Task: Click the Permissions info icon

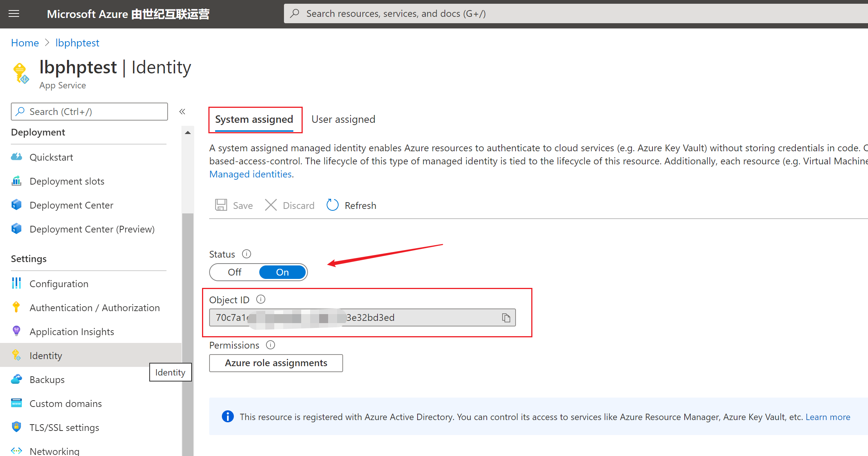Action: pos(270,345)
